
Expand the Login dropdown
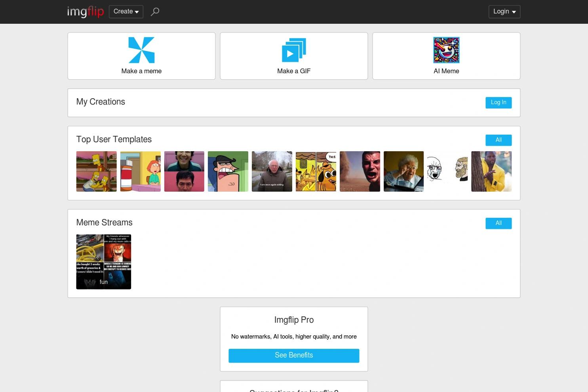pyautogui.click(x=504, y=11)
